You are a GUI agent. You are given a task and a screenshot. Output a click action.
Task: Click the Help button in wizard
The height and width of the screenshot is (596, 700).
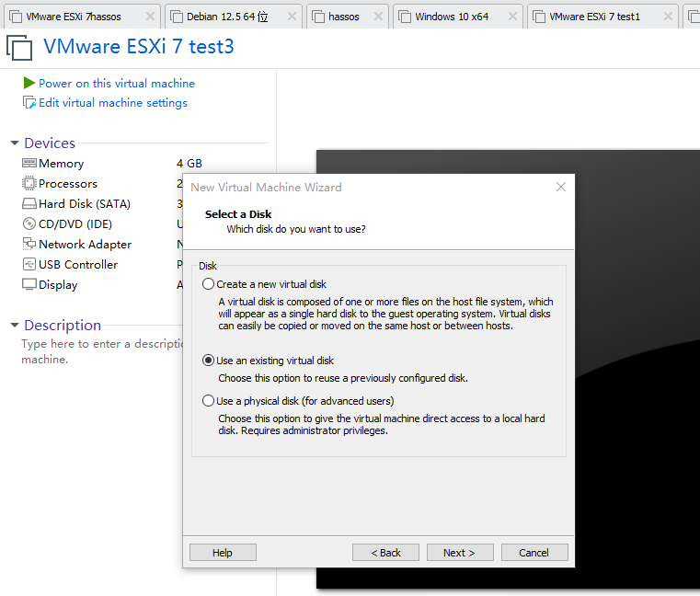tap(223, 553)
